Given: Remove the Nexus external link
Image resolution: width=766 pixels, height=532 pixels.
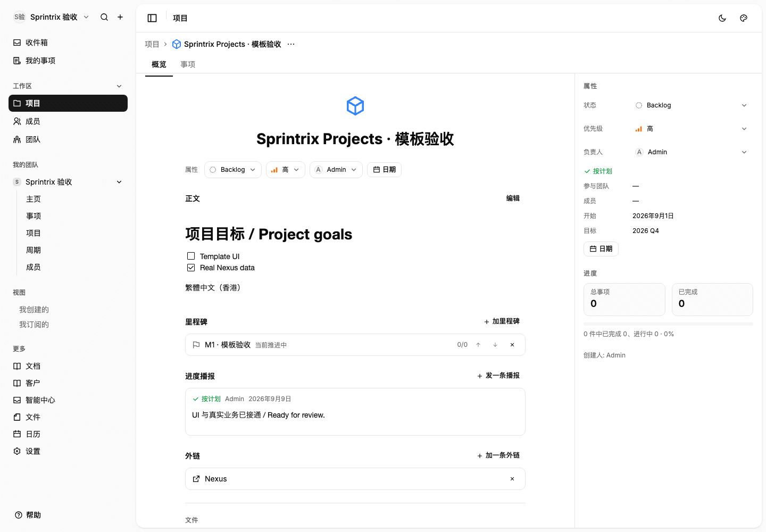Looking at the screenshot, I should point(512,479).
